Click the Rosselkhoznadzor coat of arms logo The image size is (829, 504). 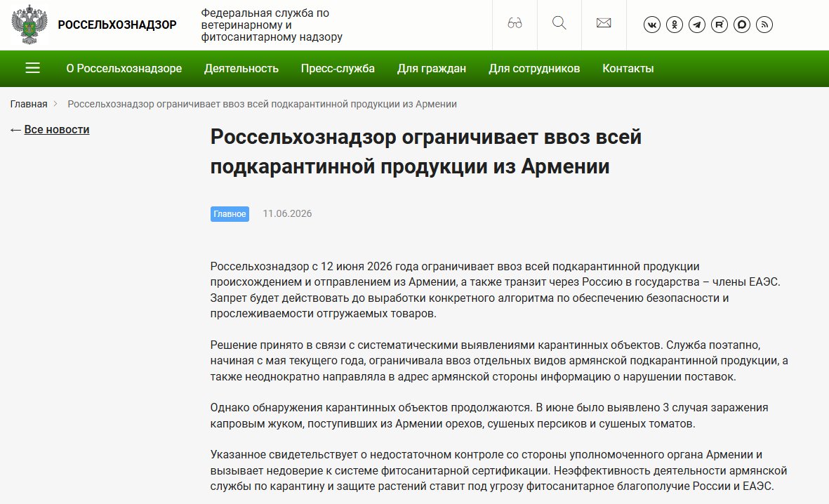coord(29,25)
